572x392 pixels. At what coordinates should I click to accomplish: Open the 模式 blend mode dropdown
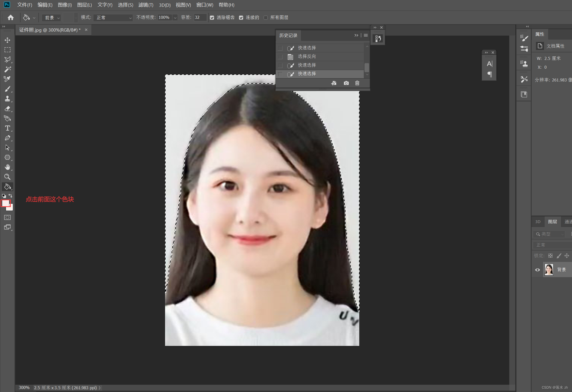click(113, 18)
